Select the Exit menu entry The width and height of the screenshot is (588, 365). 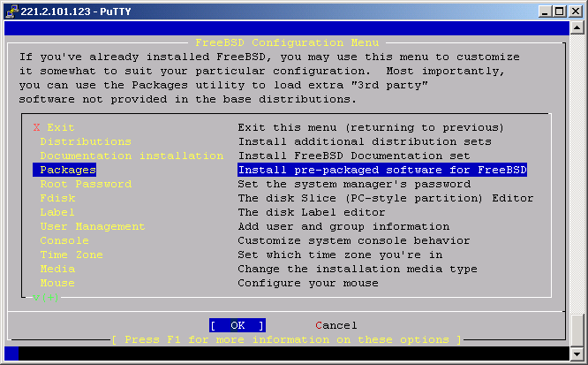[x=54, y=127]
